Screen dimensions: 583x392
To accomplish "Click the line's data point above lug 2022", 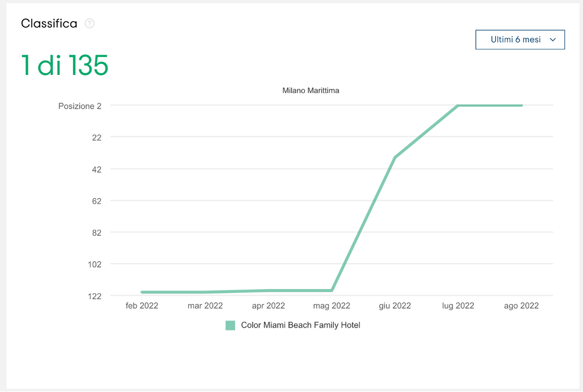I will click(458, 106).
